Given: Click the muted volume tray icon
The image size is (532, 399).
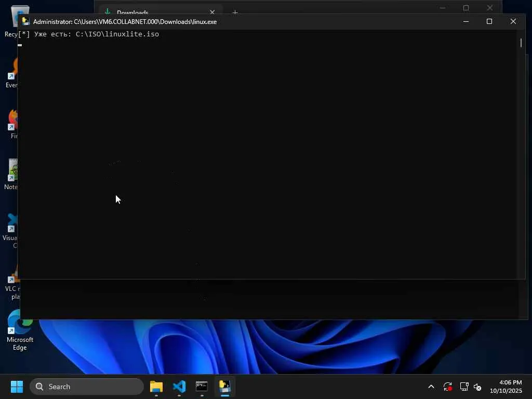Looking at the screenshot, I should click(477, 387).
